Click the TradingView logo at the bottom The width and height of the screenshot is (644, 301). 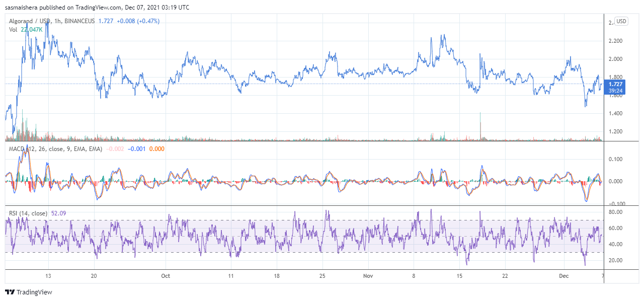pos(29,292)
